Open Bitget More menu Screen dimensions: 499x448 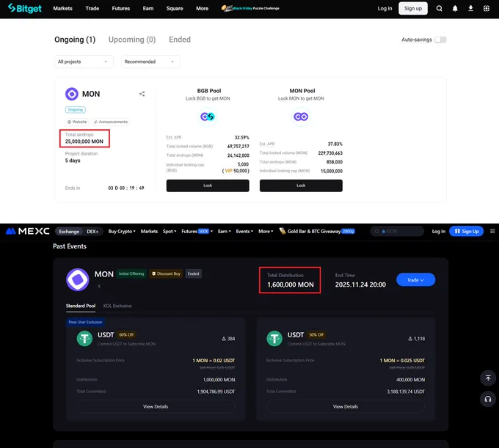point(202,9)
